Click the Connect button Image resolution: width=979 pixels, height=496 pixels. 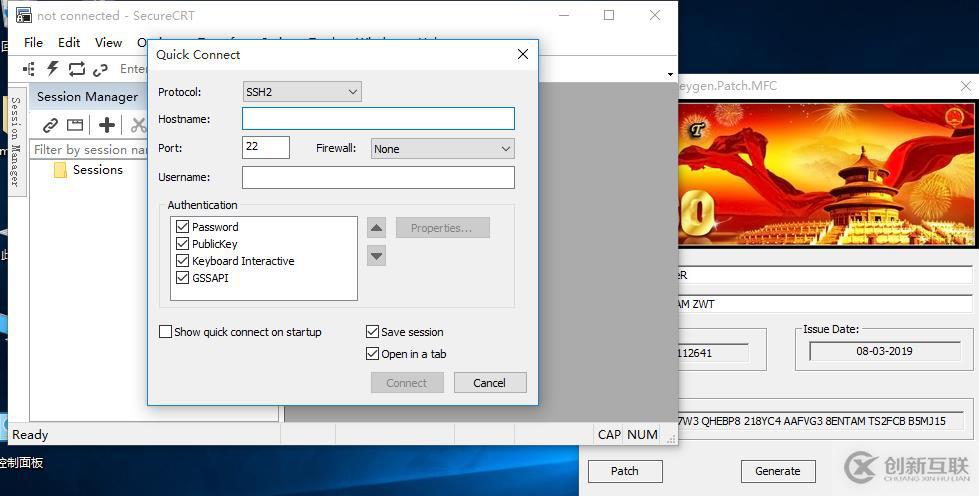click(407, 383)
